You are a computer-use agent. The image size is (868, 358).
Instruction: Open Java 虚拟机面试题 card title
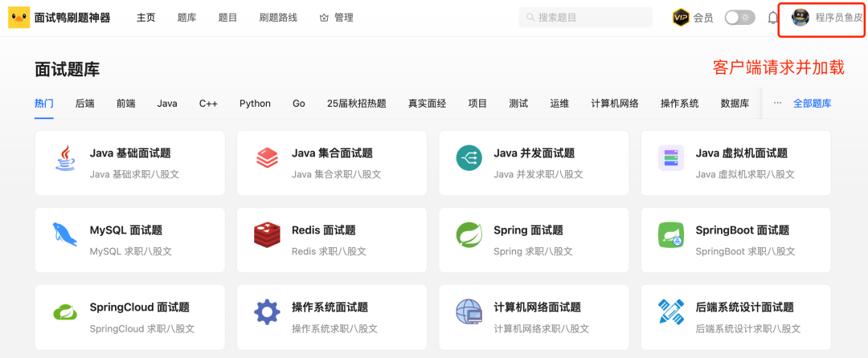tap(742, 153)
